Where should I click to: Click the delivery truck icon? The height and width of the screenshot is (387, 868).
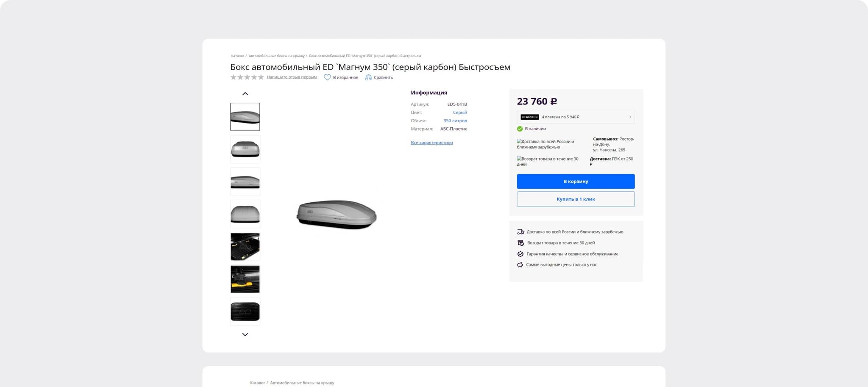[x=520, y=232]
